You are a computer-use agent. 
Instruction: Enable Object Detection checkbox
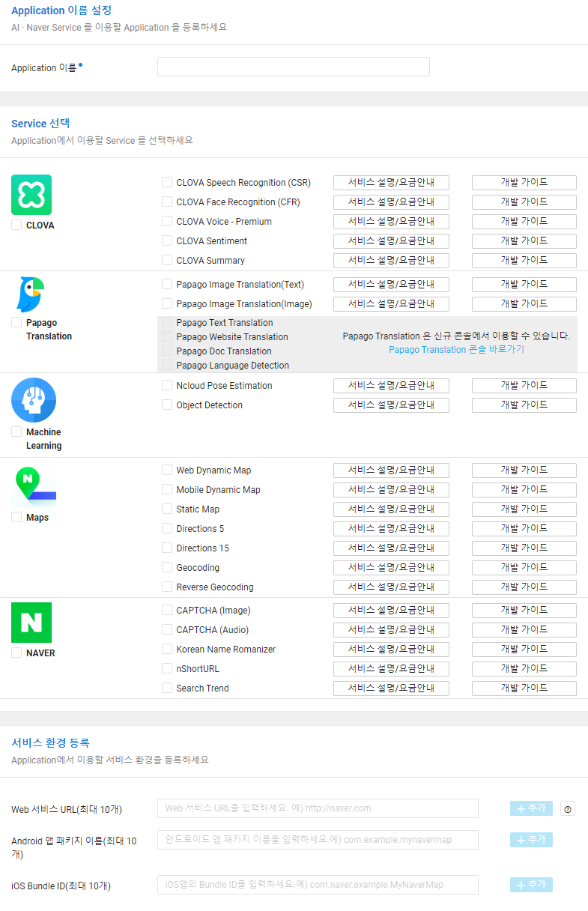(167, 405)
